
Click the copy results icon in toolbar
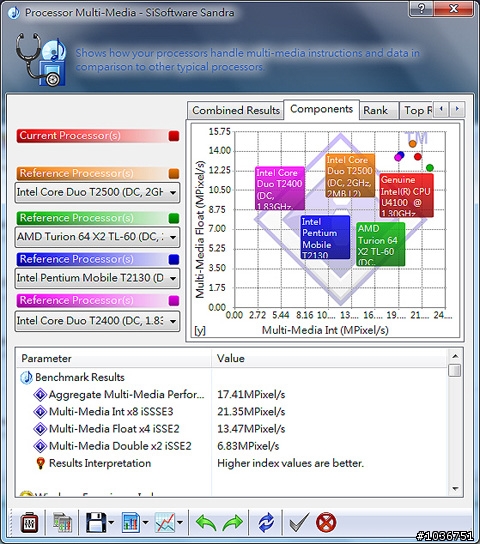click(62, 522)
